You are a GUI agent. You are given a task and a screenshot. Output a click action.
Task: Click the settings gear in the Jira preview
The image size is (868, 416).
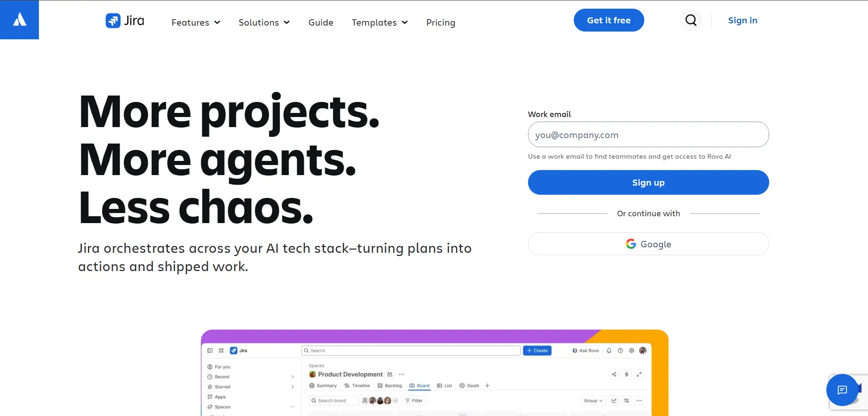[x=631, y=351]
